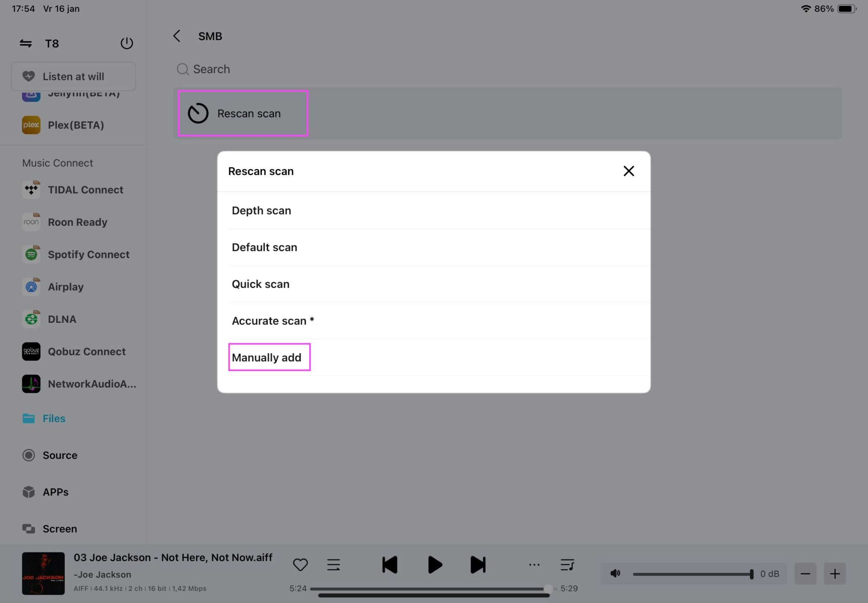Increase volume with the plus button
Viewport: 868px width, 603px height.
[835, 574]
